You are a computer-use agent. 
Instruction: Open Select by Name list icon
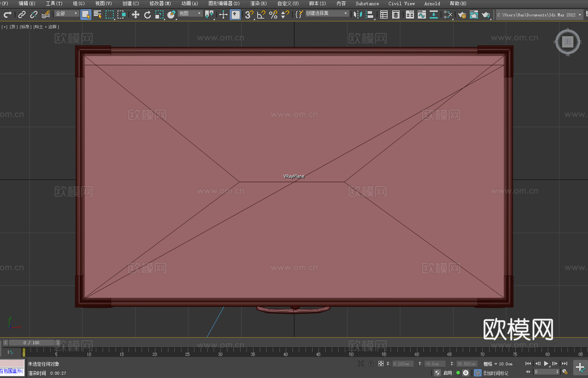(x=98, y=14)
